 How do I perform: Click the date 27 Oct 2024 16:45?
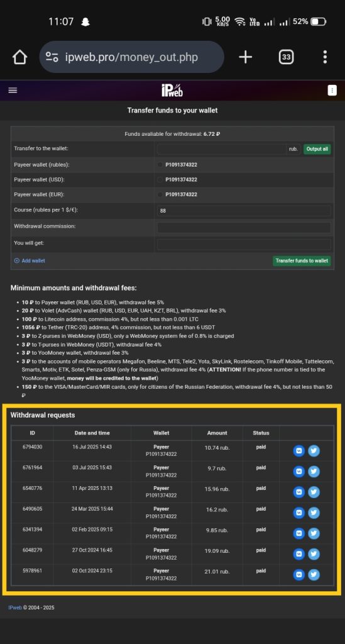pyautogui.click(x=92, y=550)
